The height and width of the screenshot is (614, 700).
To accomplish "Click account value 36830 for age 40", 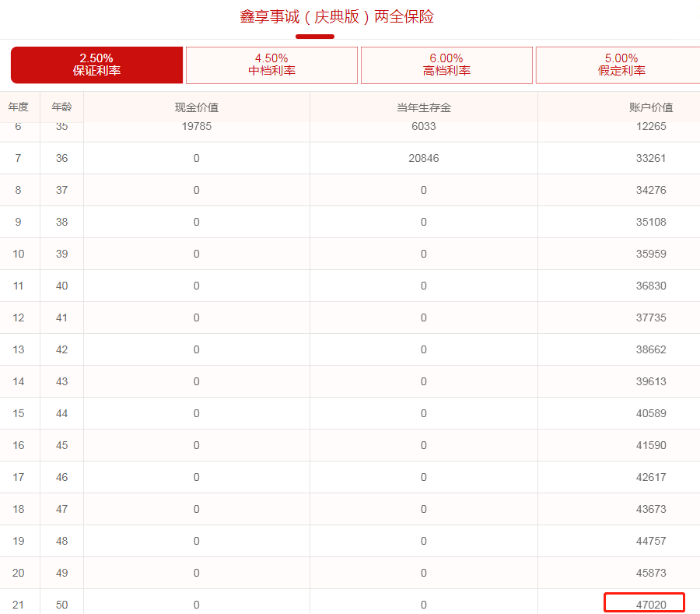I will tap(651, 286).
